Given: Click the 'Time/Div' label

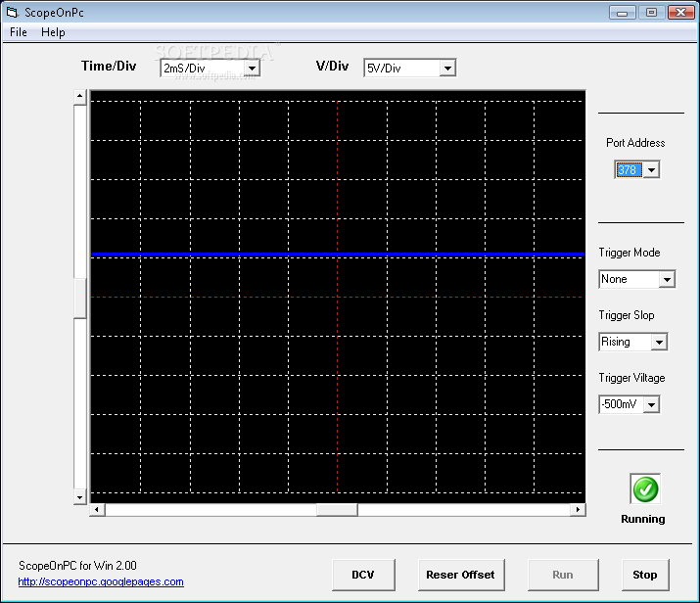Looking at the screenshot, I should click(109, 66).
